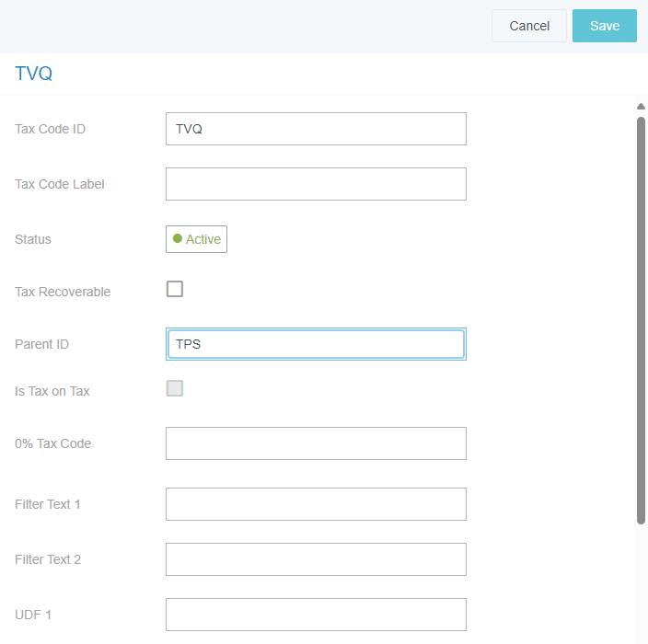The width and height of the screenshot is (648, 644).
Task: Click the TVQ page heading
Action: pyautogui.click(x=33, y=75)
